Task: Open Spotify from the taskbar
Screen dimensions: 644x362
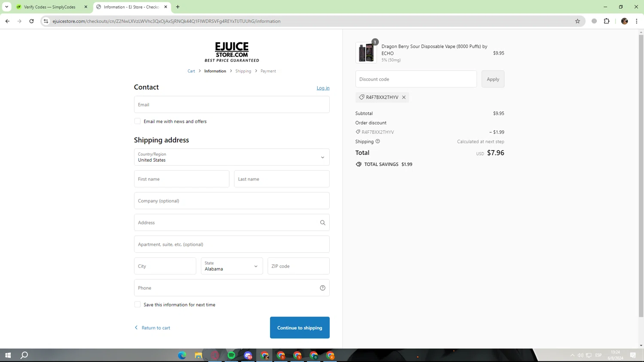Action: pos(231,355)
